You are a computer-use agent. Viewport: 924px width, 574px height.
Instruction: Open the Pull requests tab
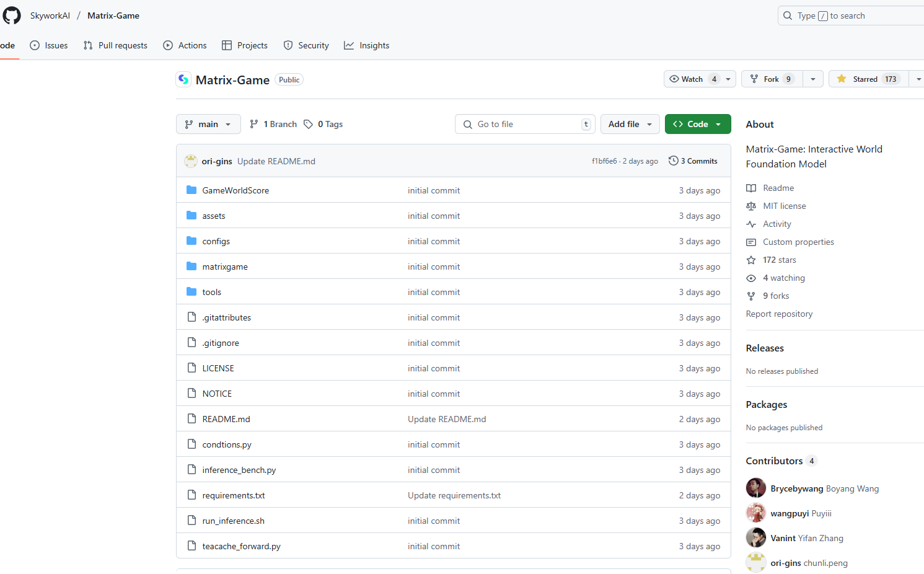(x=115, y=45)
